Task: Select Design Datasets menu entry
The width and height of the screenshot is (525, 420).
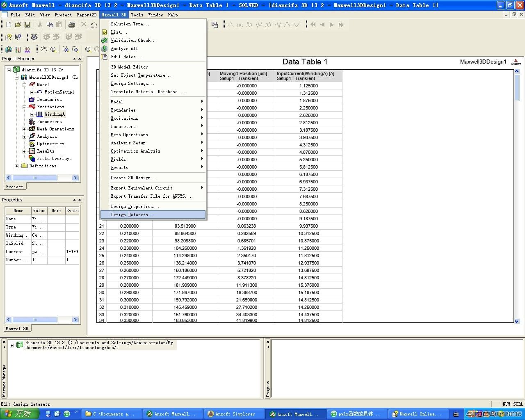Action: tap(153, 215)
